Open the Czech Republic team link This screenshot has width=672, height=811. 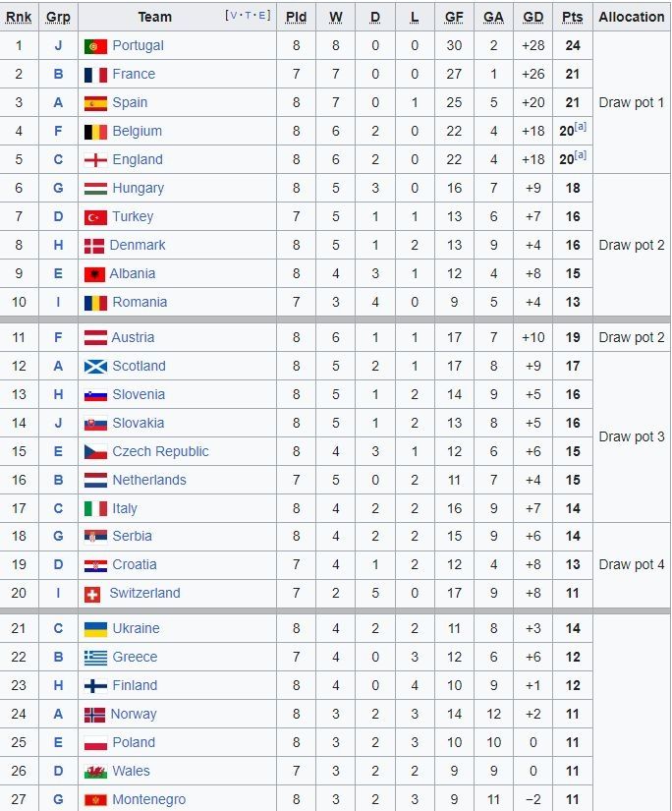pos(160,451)
